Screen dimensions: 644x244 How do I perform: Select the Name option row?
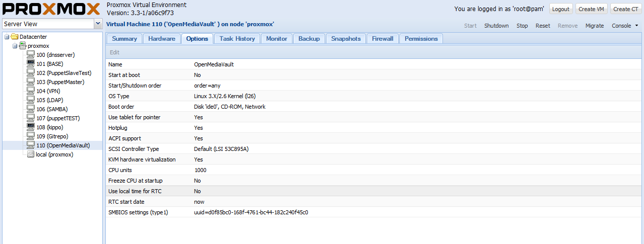pyautogui.click(x=374, y=64)
